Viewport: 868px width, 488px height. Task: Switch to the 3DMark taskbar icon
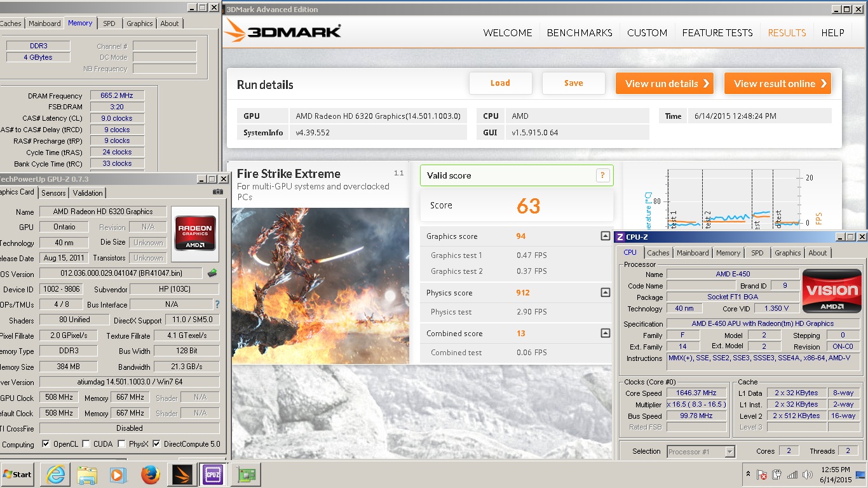[x=182, y=475]
